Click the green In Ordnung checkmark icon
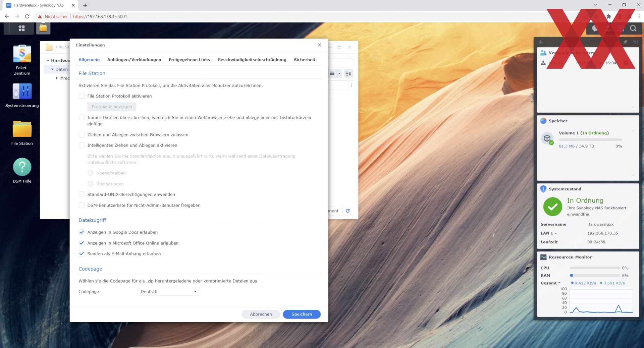Viewport: 644px width, 348px height. pos(552,207)
